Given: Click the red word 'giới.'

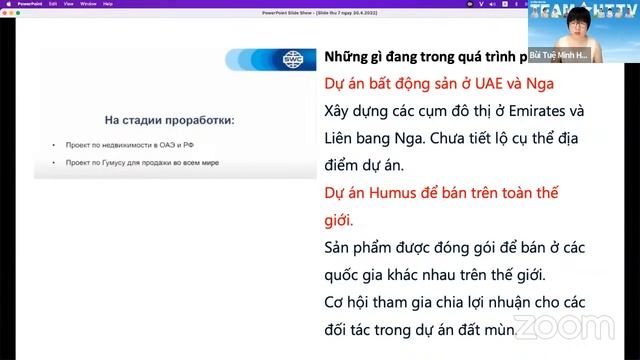Looking at the screenshot, I should pos(339,220).
